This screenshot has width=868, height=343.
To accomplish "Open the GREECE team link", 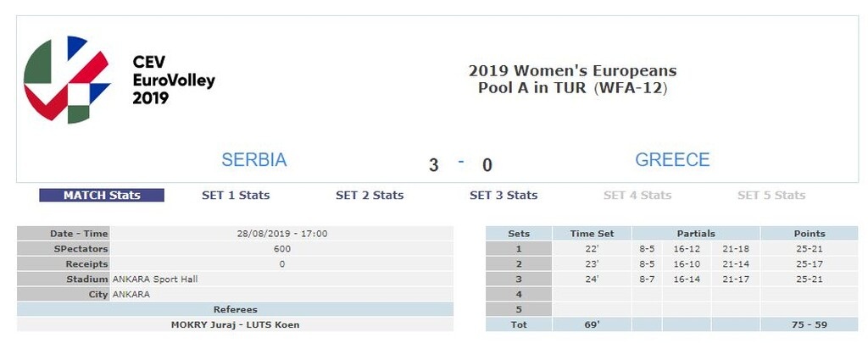I will (672, 160).
